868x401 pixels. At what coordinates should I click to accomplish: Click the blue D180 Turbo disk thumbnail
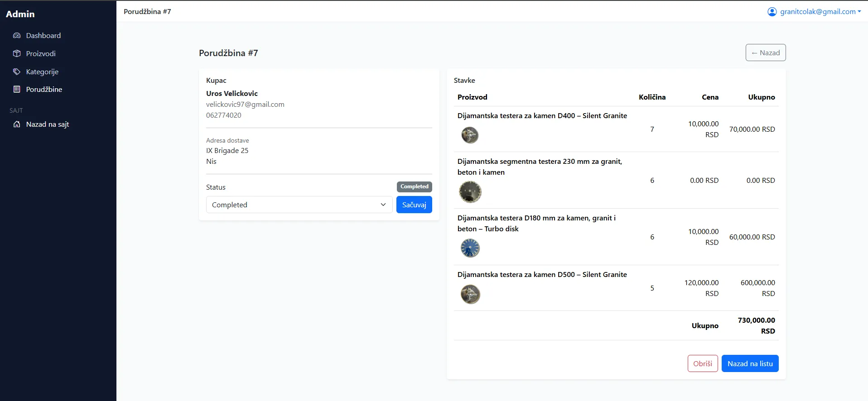point(470,248)
